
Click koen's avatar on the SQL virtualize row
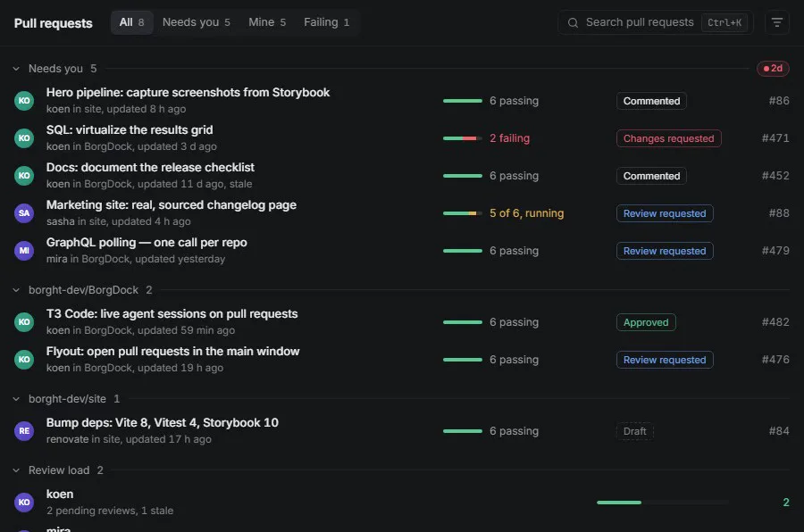point(24,137)
